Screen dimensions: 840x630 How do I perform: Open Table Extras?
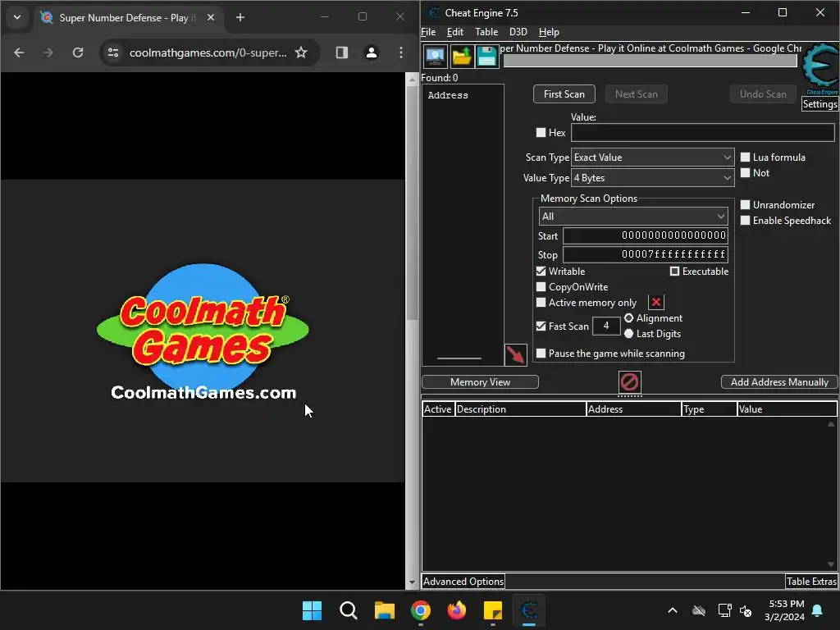[811, 582]
